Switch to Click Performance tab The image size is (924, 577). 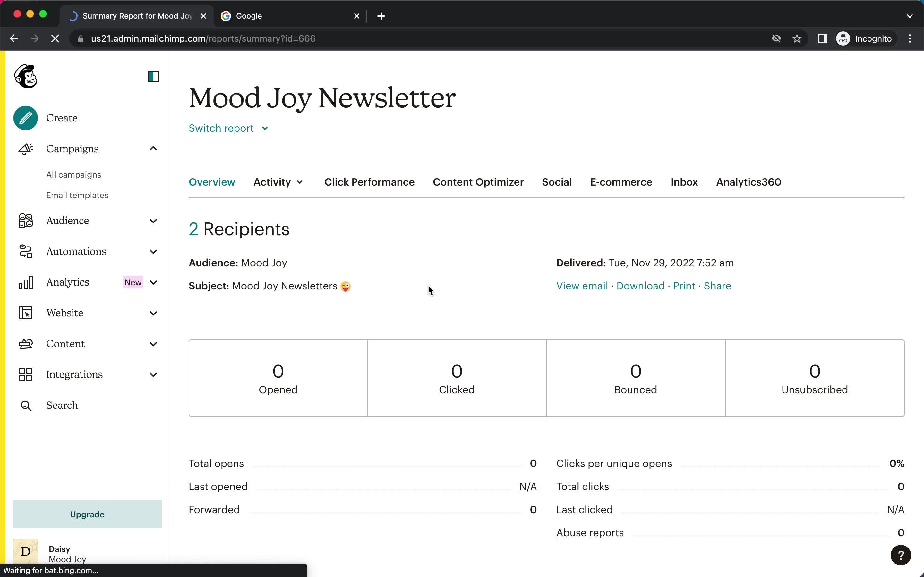[x=369, y=182]
